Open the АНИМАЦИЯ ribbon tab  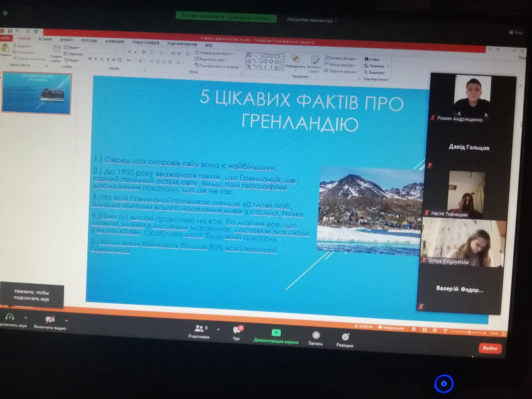114,42
